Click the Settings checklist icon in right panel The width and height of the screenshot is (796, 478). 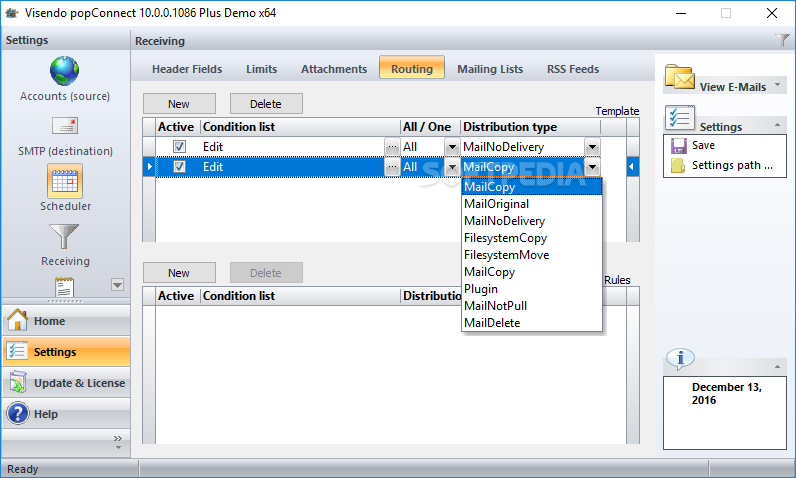point(680,118)
